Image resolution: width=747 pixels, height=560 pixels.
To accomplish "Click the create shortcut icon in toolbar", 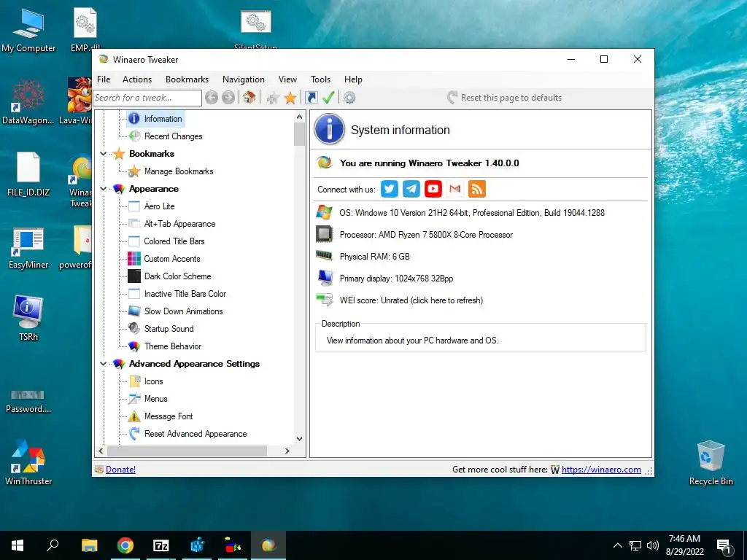I will tap(311, 98).
